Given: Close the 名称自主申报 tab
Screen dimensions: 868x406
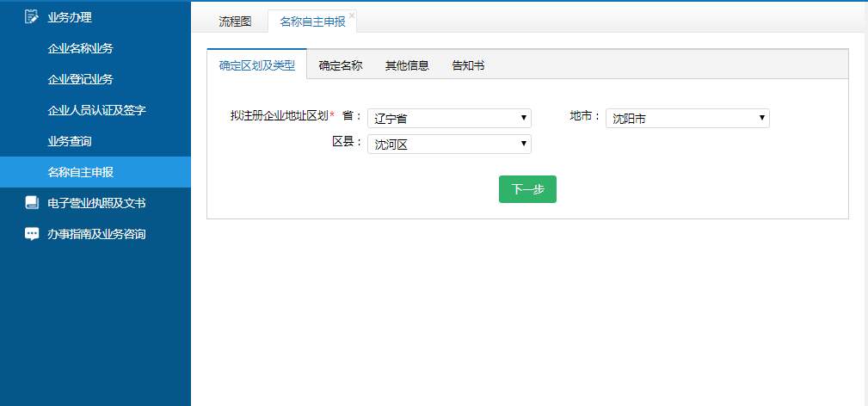Looking at the screenshot, I should click(x=352, y=15).
